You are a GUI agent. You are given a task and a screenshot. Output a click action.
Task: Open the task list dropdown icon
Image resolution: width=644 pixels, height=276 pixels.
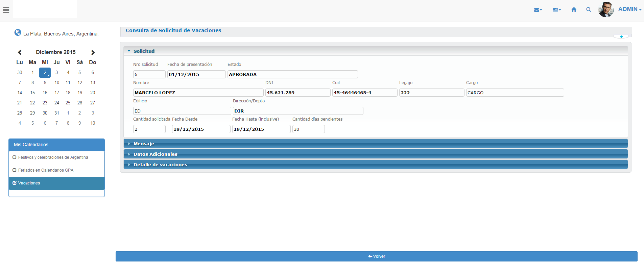point(557,10)
